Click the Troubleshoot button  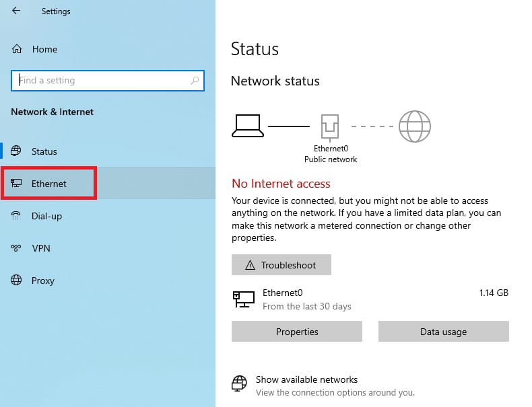tap(281, 264)
